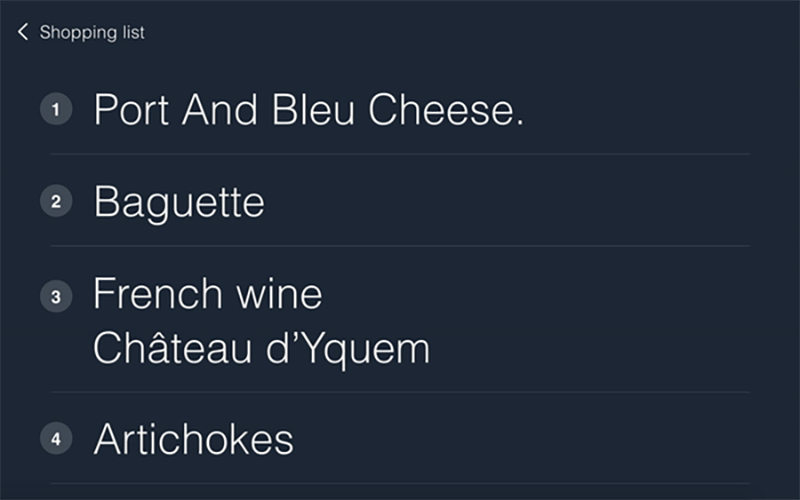Screen dimensions: 800x500
Task: Open the "Shopping list" header label
Action: [92, 33]
